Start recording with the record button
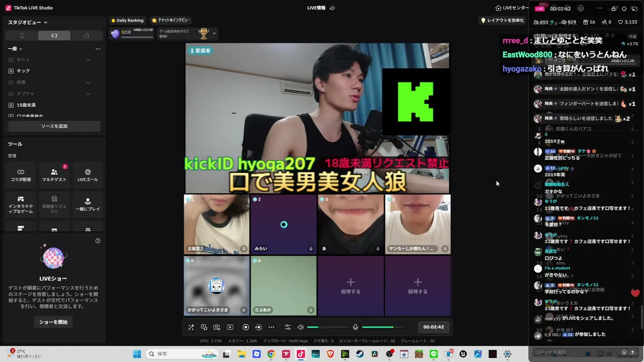This screenshot has width=644, height=362. tap(246, 327)
